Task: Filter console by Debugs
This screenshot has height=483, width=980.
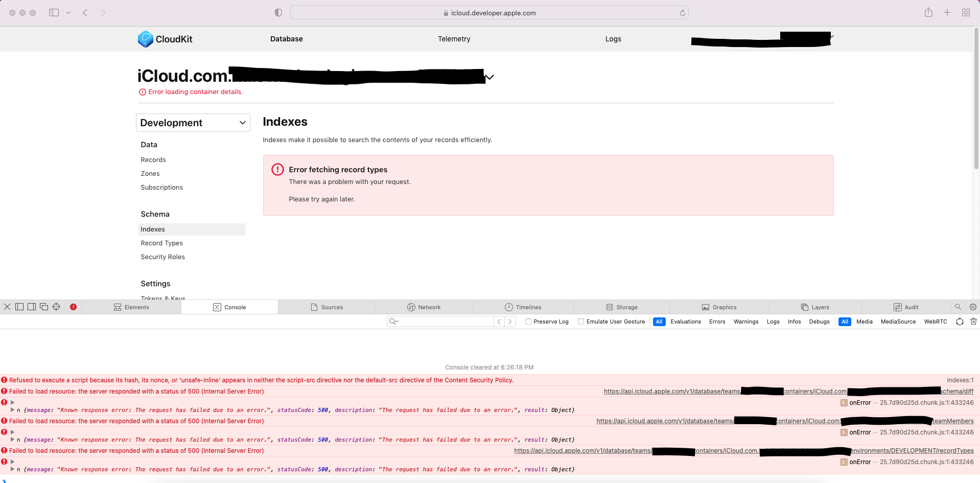Action: coord(820,321)
